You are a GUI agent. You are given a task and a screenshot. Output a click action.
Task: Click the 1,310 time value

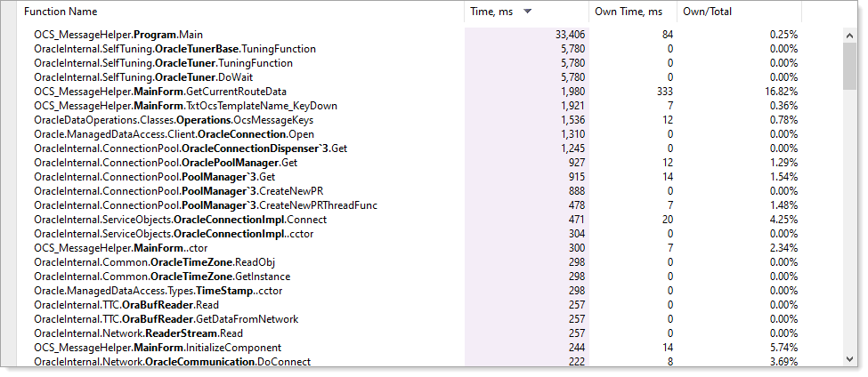(572, 134)
